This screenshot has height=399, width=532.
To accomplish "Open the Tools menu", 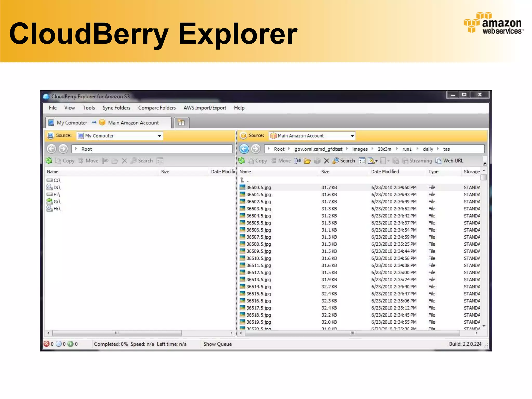I will click(89, 108).
